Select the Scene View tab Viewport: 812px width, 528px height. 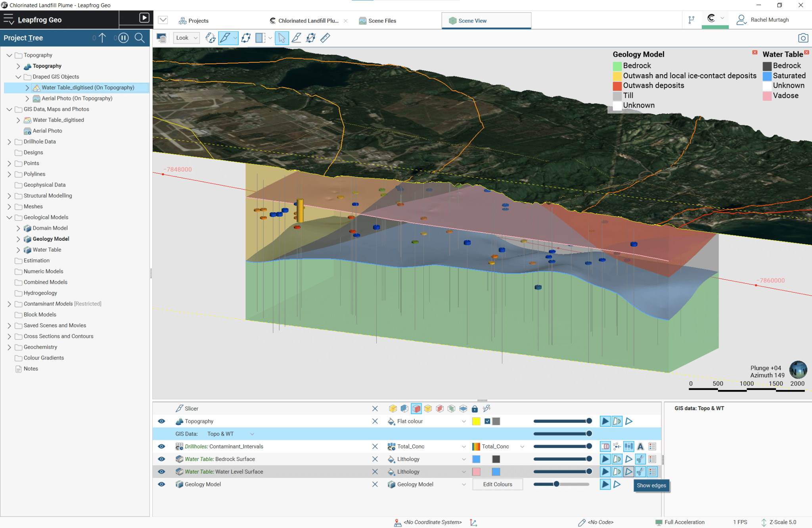click(x=486, y=21)
